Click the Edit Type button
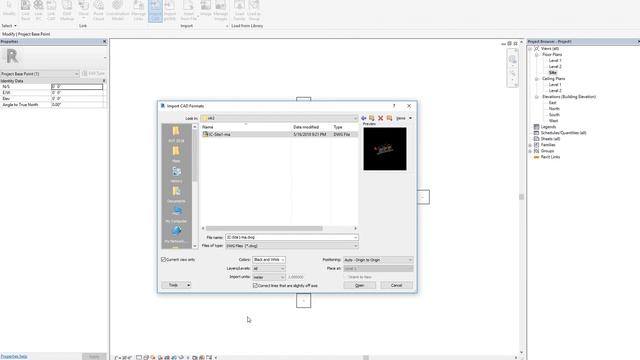This screenshot has width=640, height=360. click(x=93, y=74)
